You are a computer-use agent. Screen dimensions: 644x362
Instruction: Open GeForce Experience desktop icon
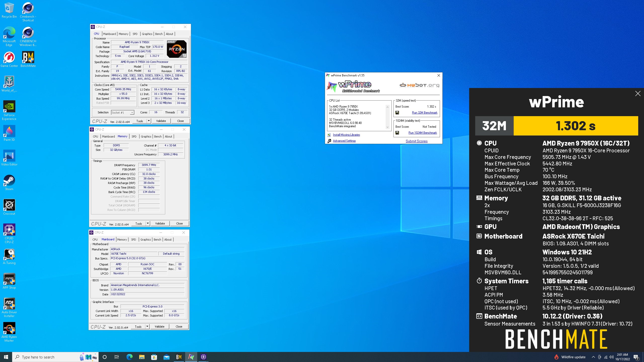[x=9, y=110]
